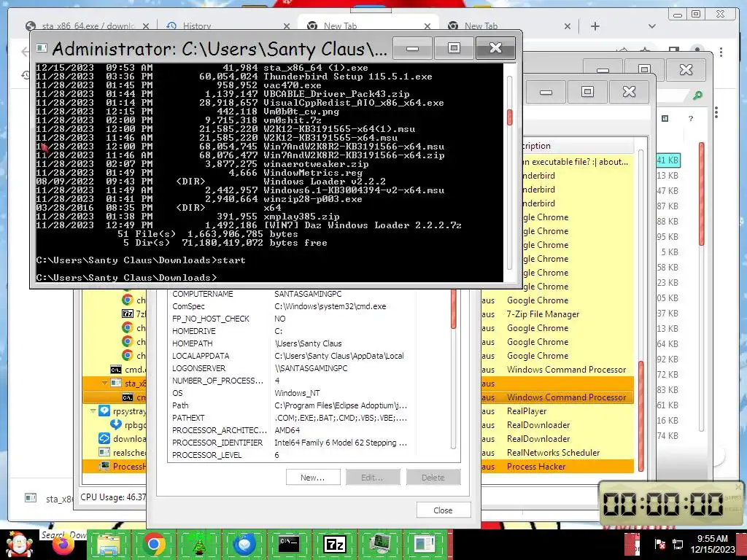
Task: Click the help question mark icon
Action: click(x=691, y=119)
